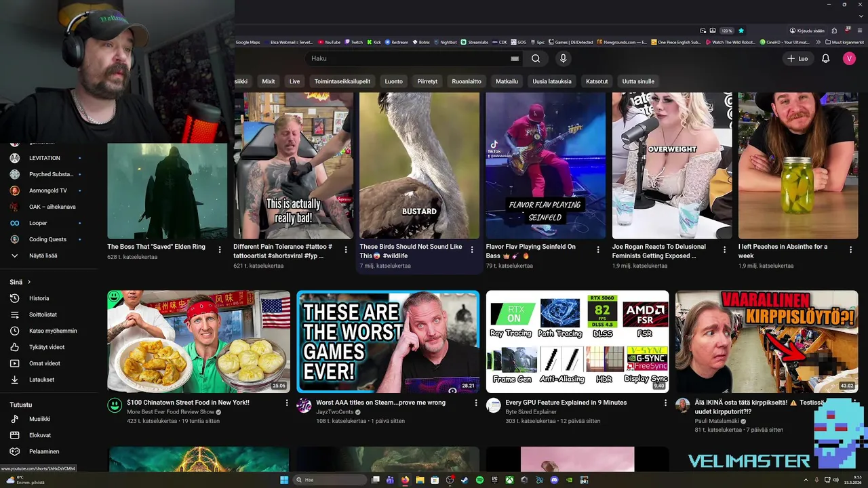Select the Luonto filter chip

click(393, 81)
